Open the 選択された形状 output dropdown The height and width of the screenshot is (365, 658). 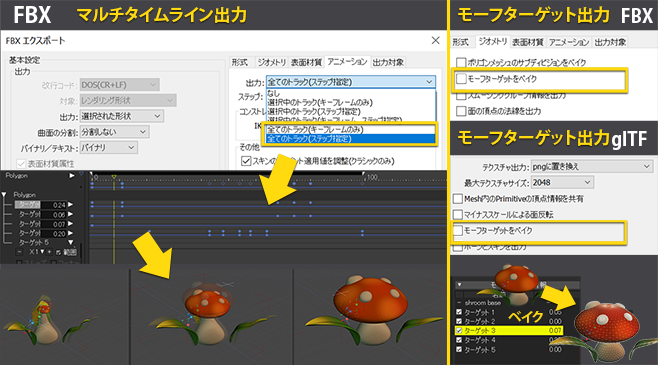pyautogui.click(x=122, y=116)
